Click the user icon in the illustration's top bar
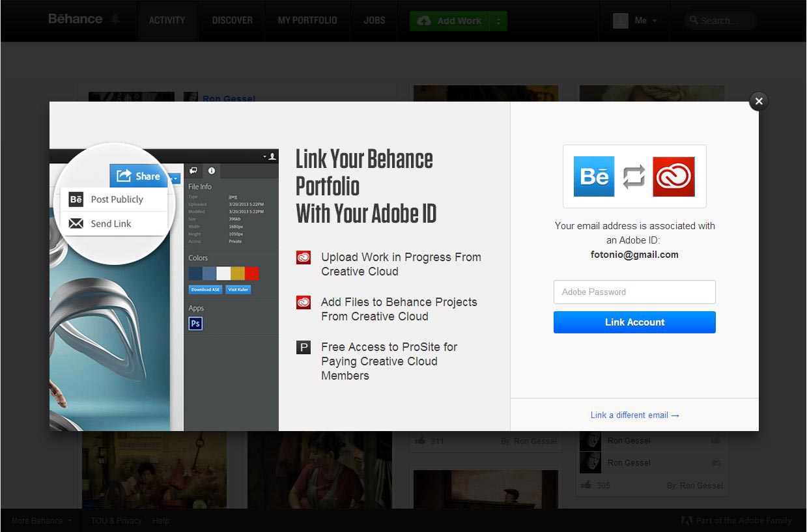Image resolution: width=807 pixels, height=532 pixels. click(x=272, y=156)
